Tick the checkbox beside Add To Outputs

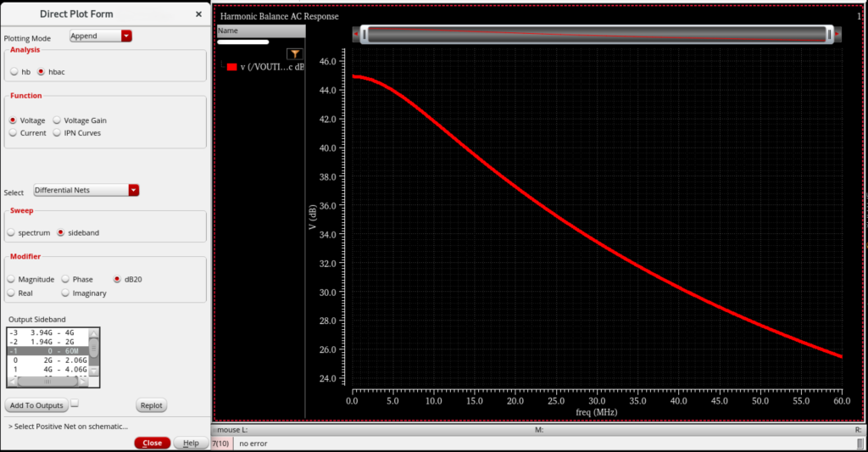point(75,404)
